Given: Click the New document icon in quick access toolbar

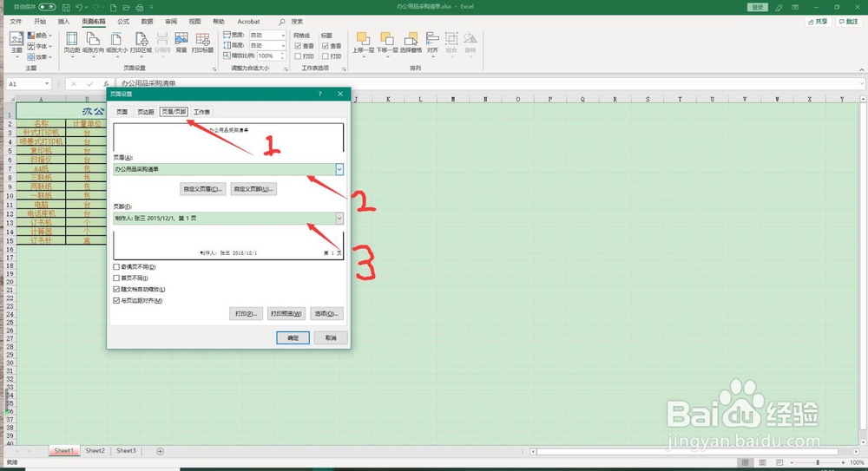Looking at the screenshot, I should pos(114,7).
